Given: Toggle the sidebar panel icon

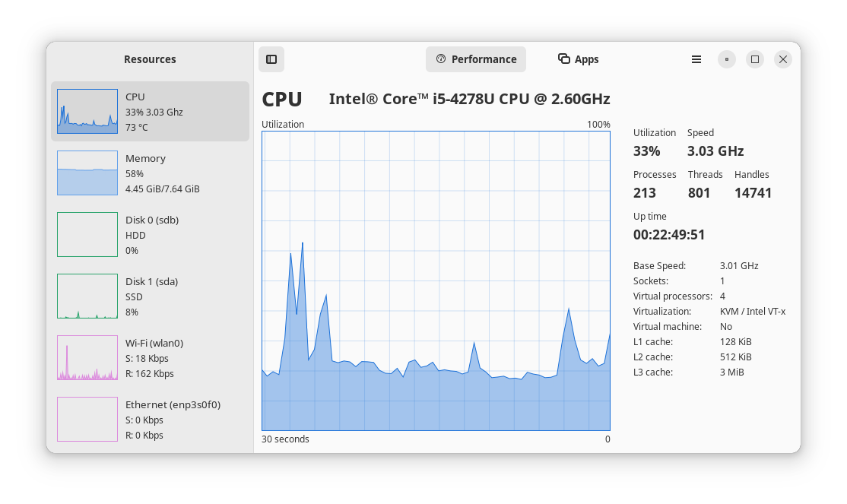Looking at the screenshot, I should [271, 59].
